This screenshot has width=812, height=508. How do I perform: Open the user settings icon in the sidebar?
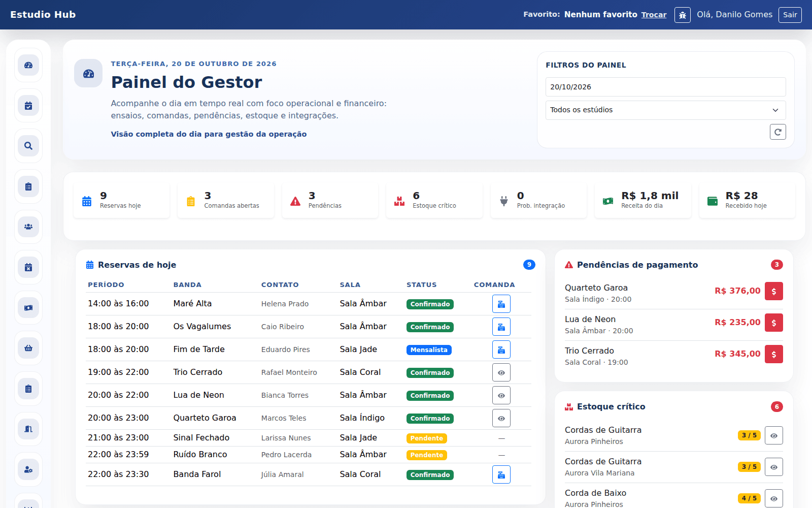[28, 469]
